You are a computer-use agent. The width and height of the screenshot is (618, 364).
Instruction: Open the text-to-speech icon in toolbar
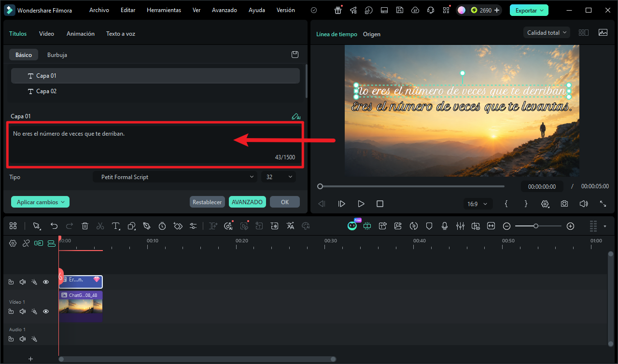[275, 226]
